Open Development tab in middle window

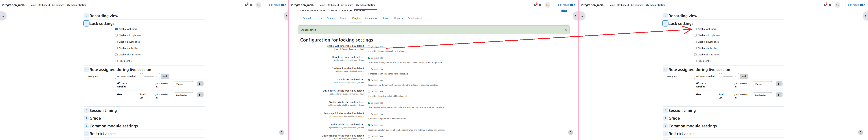point(415,18)
